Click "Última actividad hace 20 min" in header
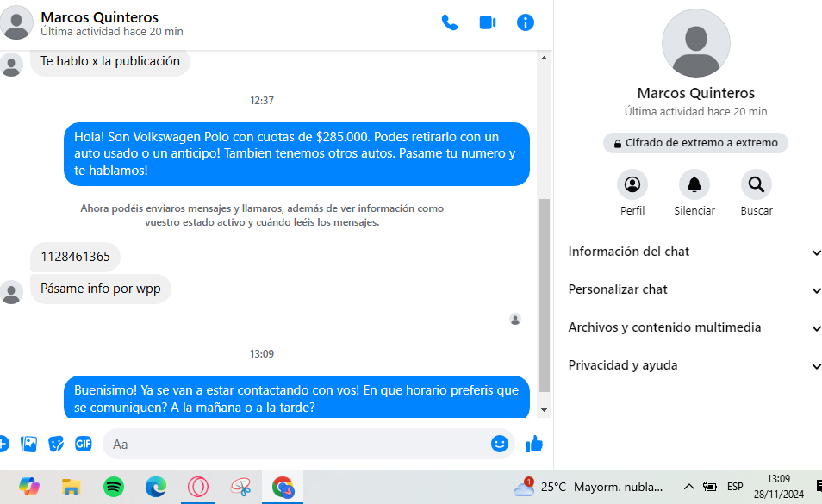This screenshot has height=504, width=822. pyautogui.click(x=112, y=31)
